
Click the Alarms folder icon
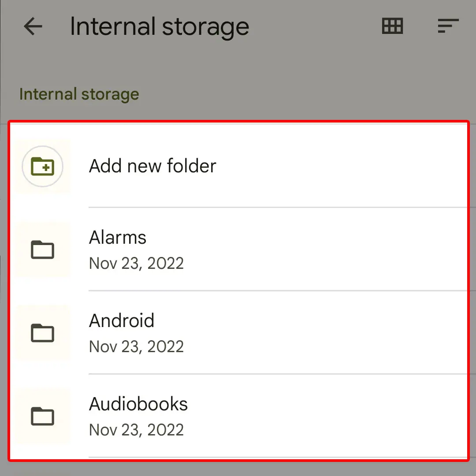click(x=43, y=250)
